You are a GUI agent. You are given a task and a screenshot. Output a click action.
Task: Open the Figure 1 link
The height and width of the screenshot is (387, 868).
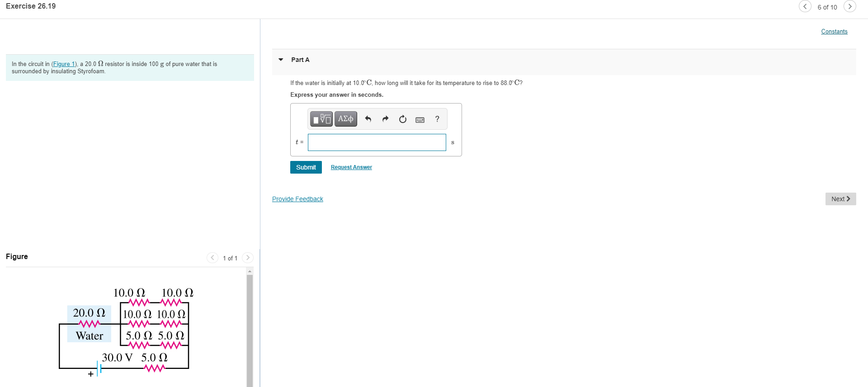64,64
